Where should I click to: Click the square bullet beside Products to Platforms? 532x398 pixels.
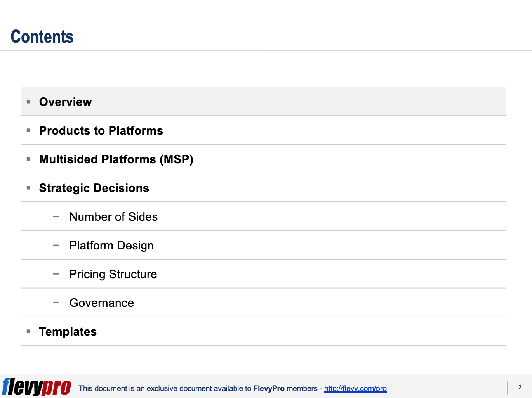click(x=28, y=130)
